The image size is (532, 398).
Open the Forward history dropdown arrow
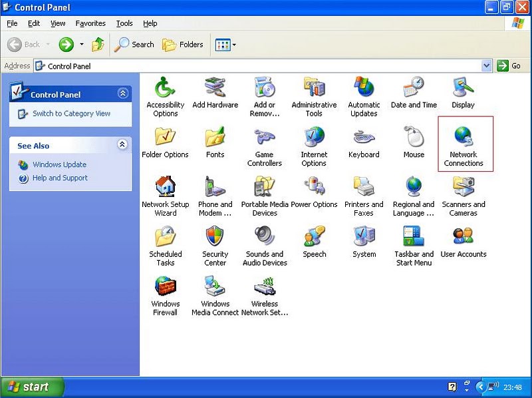tap(82, 45)
